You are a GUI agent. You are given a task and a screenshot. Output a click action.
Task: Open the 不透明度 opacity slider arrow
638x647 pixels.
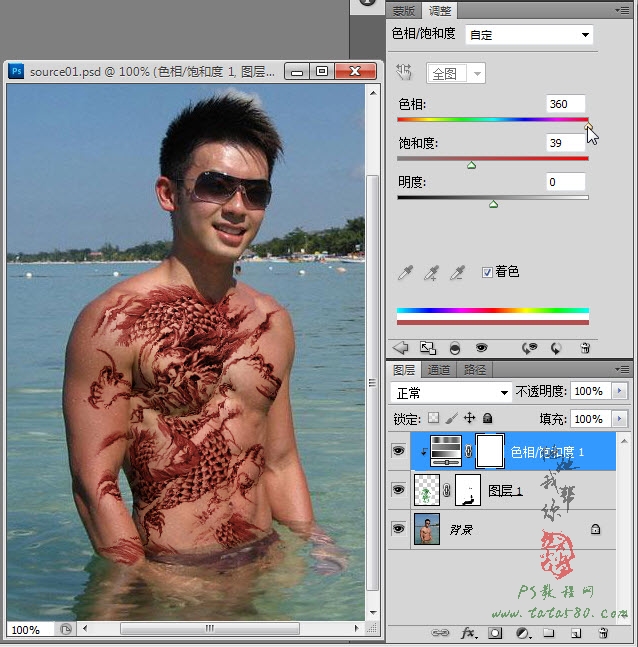[619, 391]
